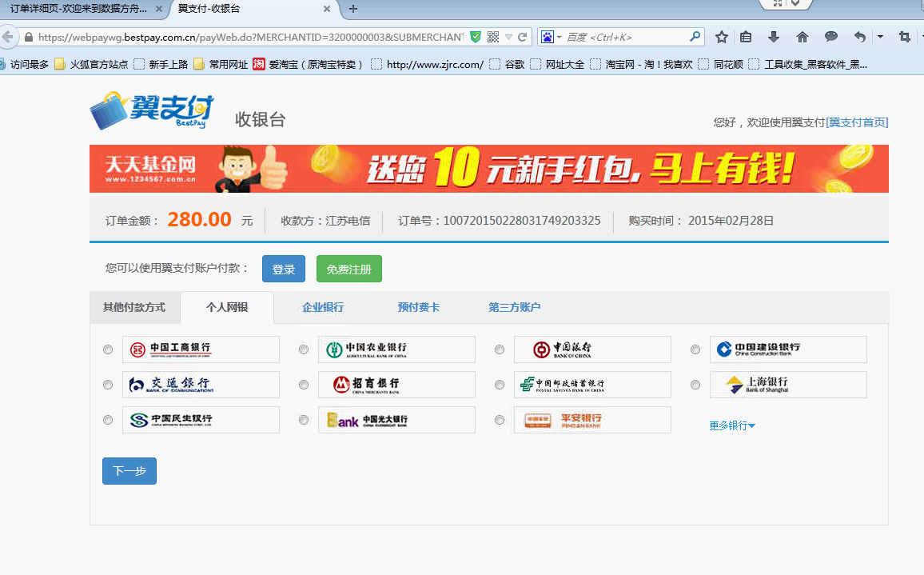Open 网址大全 bookmark
This screenshot has height=575, width=924.
point(557,64)
